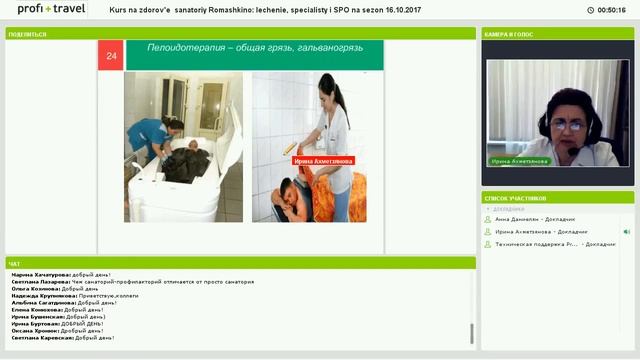Image resolution: width=640 pixels, height=360 pixels.
Task: Click chat message from Светлана Лазарева
Action: pos(133,282)
